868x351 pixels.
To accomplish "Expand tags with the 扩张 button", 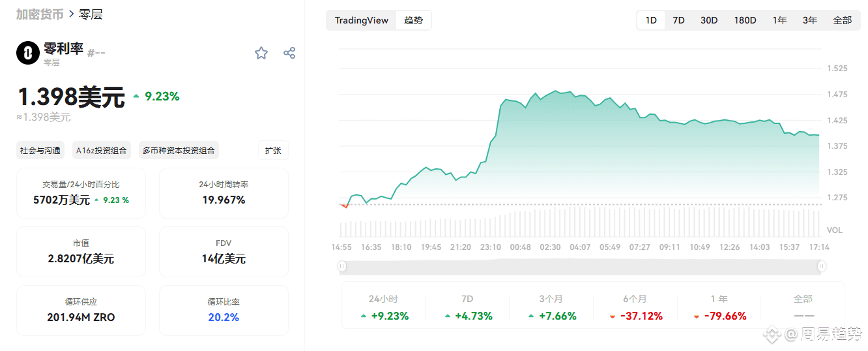I will click(x=273, y=150).
